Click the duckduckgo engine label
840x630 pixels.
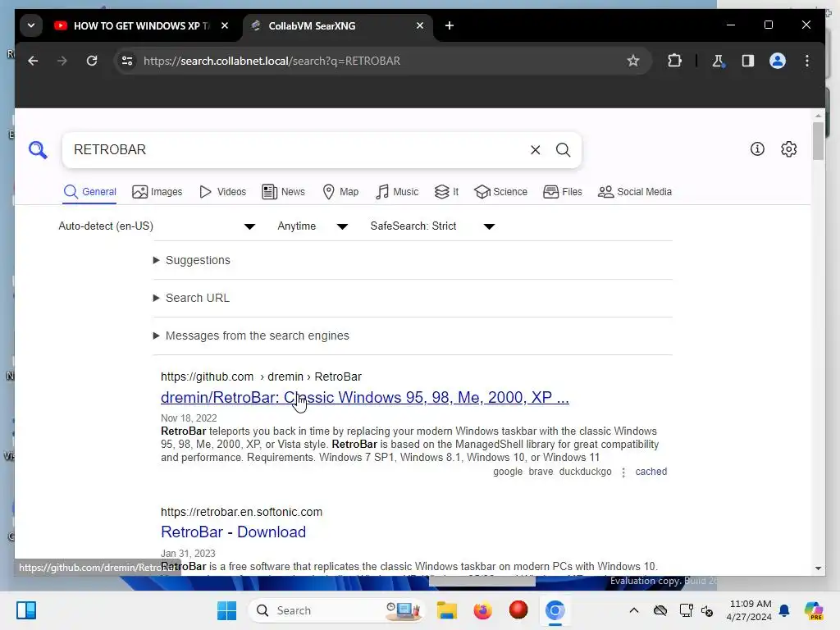[585, 472]
